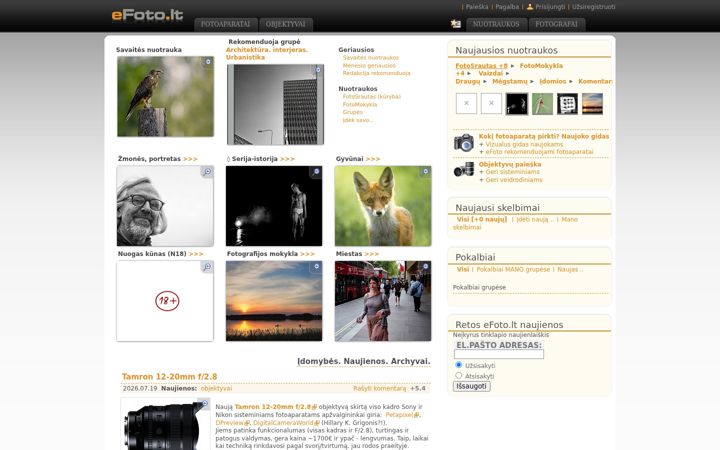Open Vizualus gidas naujokams link
The width and height of the screenshot is (720, 450).
[524, 144]
